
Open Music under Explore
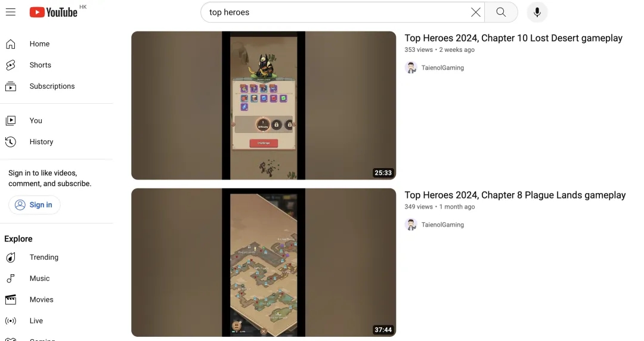[56, 278]
